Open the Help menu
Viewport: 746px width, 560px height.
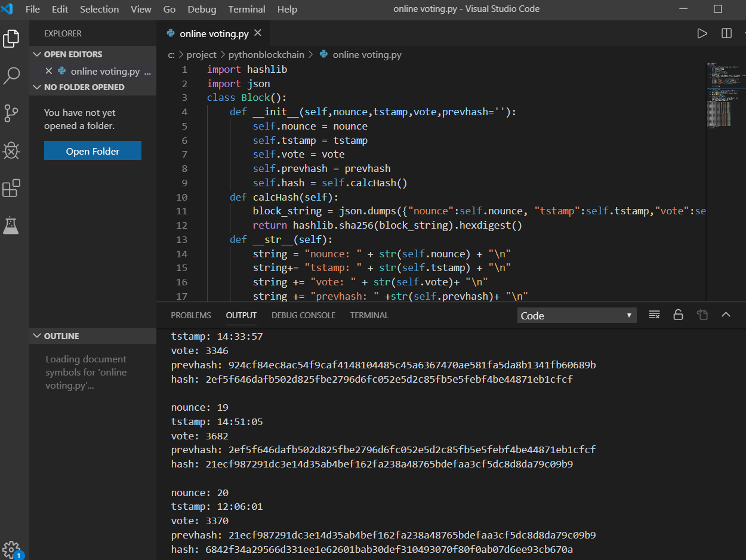click(287, 9)
